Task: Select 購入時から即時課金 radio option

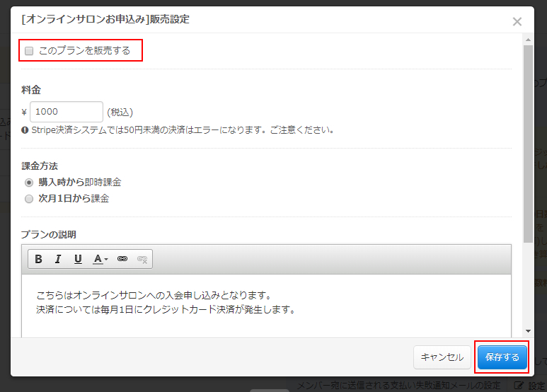Action: click(x=29, y=183)
